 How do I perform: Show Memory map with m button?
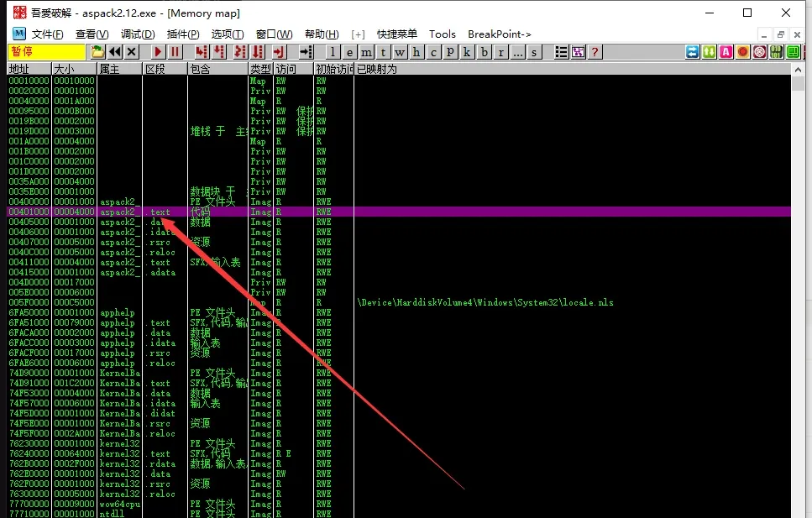[366, 52]
